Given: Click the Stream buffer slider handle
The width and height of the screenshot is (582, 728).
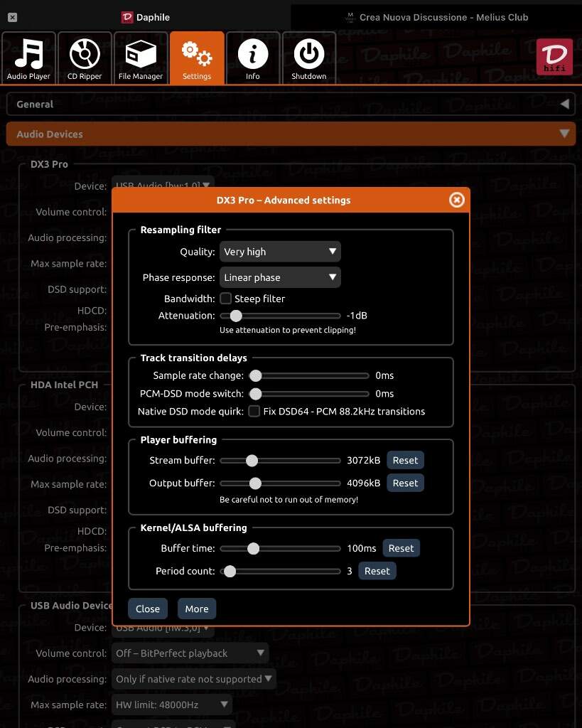Looking at the screenshot, I should [252, 461].
